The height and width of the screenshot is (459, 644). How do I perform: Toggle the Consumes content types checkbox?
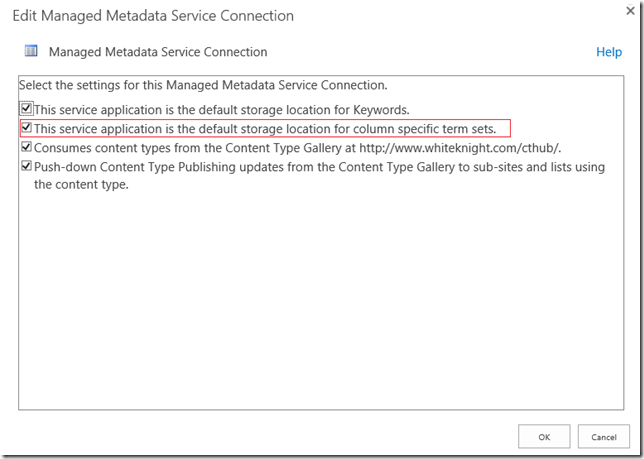pyautogui.click(x=27, y=148)
